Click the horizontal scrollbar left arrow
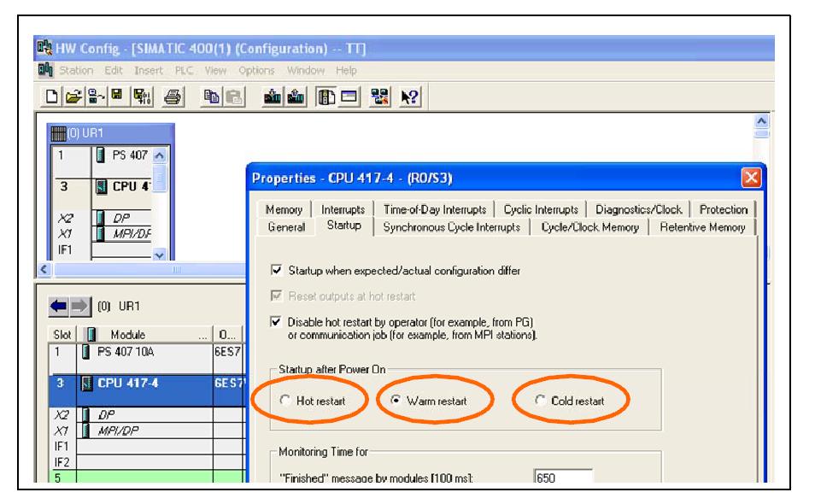The image size is (821, 504). (x=44, y=269)
